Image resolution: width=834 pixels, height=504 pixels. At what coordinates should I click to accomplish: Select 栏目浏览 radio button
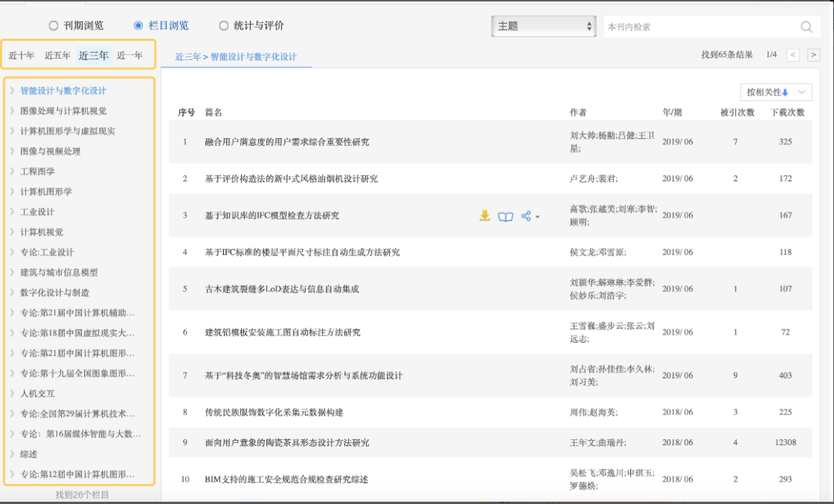138,25
